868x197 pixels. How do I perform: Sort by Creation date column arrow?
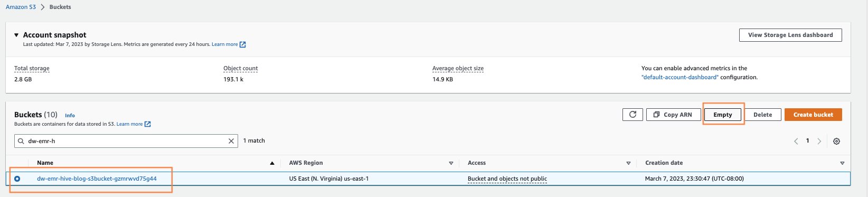842,163
